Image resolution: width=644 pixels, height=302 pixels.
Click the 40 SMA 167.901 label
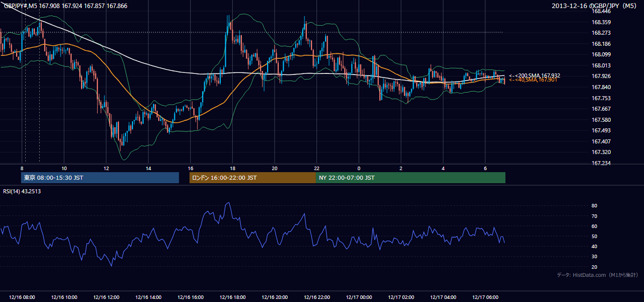click(x=533, y=80)
